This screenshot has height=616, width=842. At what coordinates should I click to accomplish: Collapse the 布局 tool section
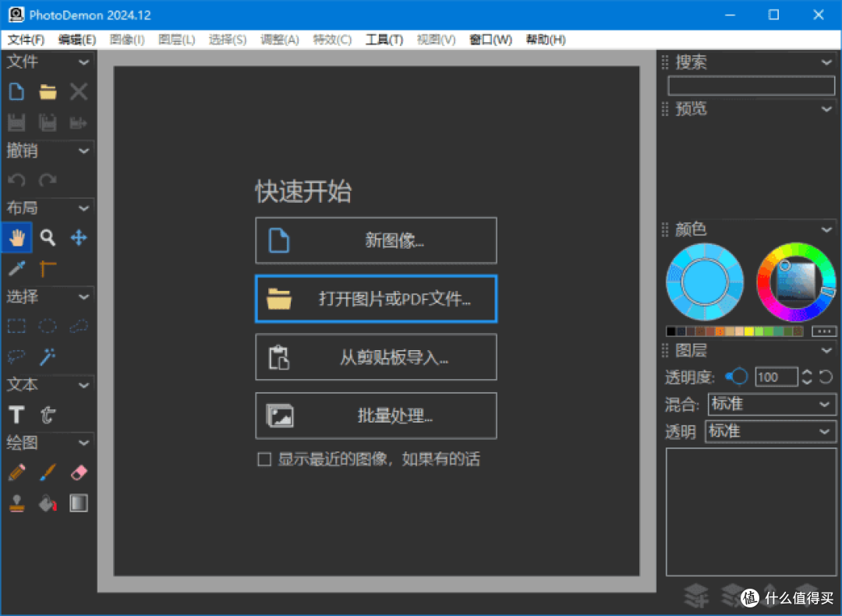(x=83, y=208)
